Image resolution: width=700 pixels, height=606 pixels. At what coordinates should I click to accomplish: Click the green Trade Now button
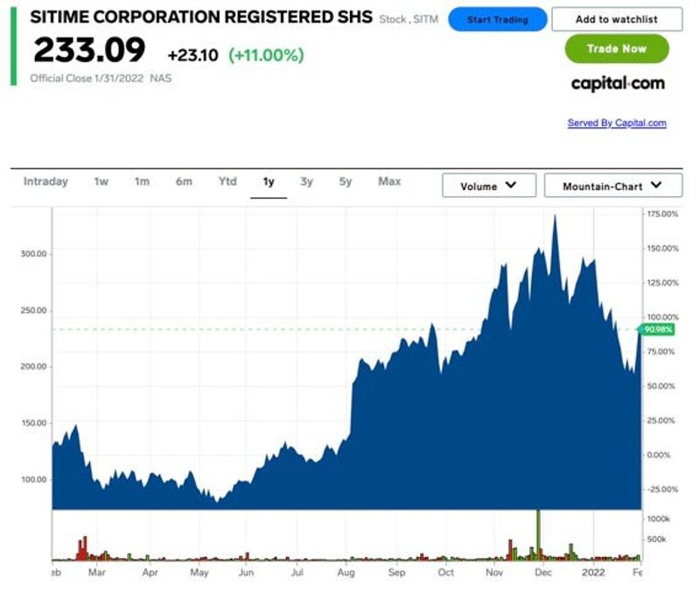pyautogui.click(x=617, y=49)
